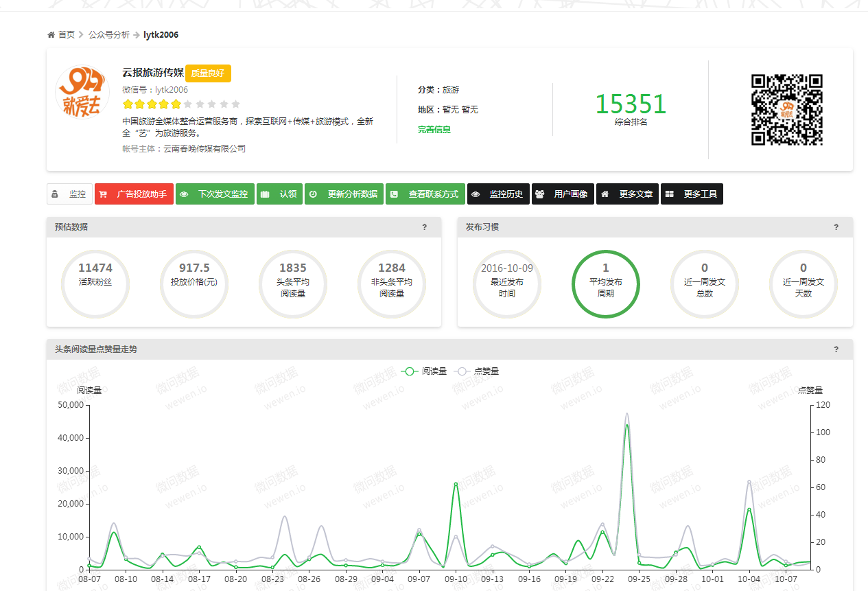This screenshot has height=591, width=868.
Task: Open 更多工具
Action: tap(692, 194)
